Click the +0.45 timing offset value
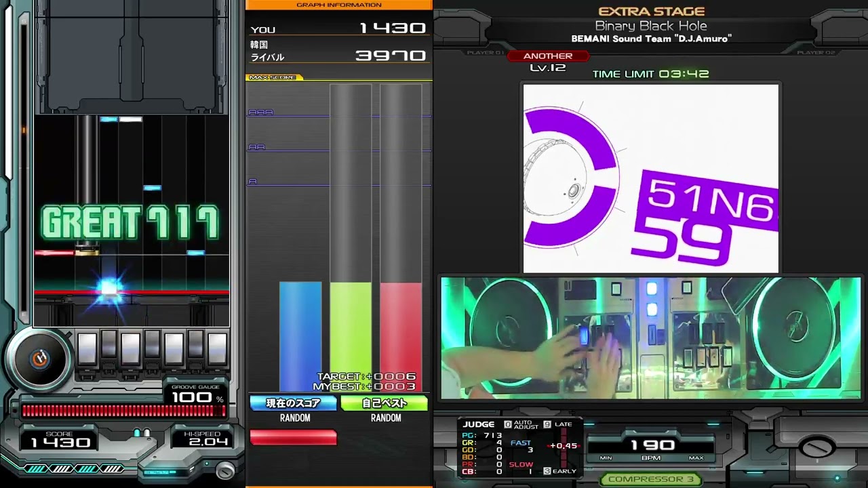868x488 pixels. coord(563,446)
